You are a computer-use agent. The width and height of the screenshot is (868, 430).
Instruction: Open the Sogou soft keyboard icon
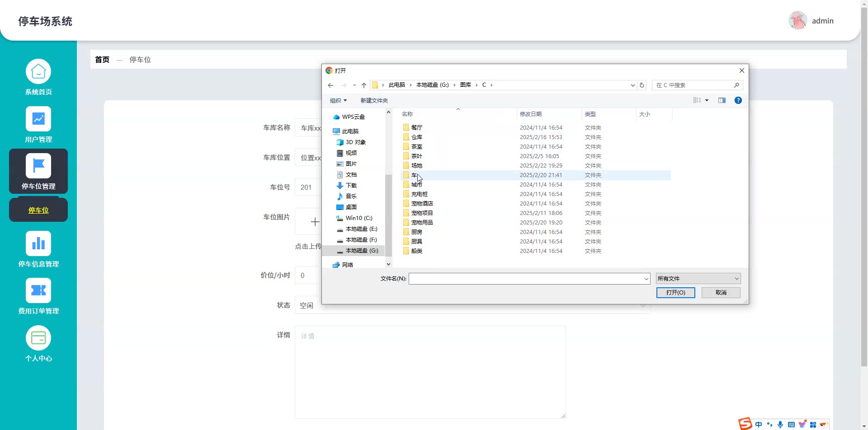point(791,425)
